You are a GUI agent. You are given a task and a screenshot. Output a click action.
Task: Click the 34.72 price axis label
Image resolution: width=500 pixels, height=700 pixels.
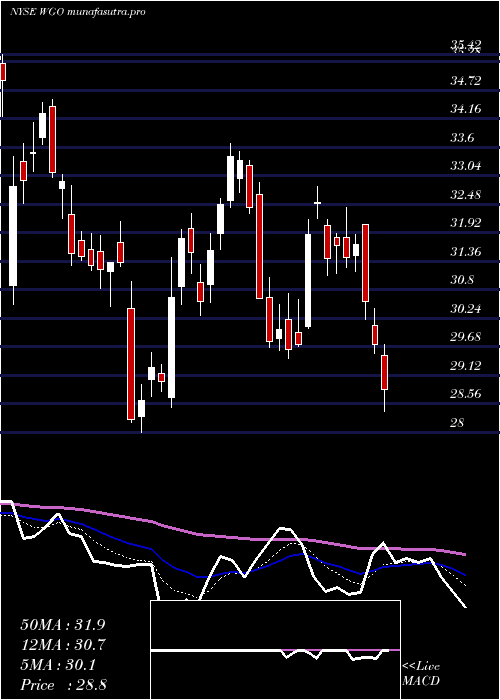[466, 81]
